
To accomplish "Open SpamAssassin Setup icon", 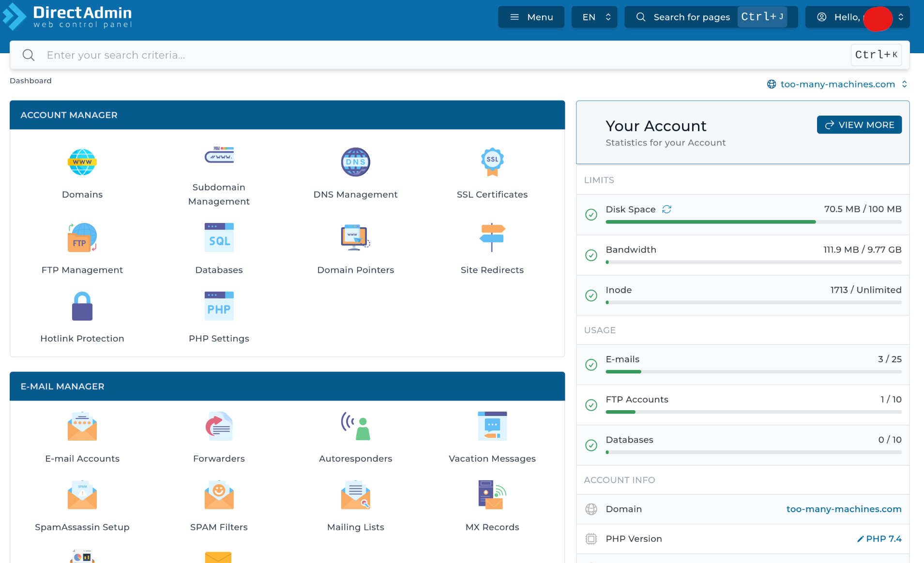I will tap(82, 495).
